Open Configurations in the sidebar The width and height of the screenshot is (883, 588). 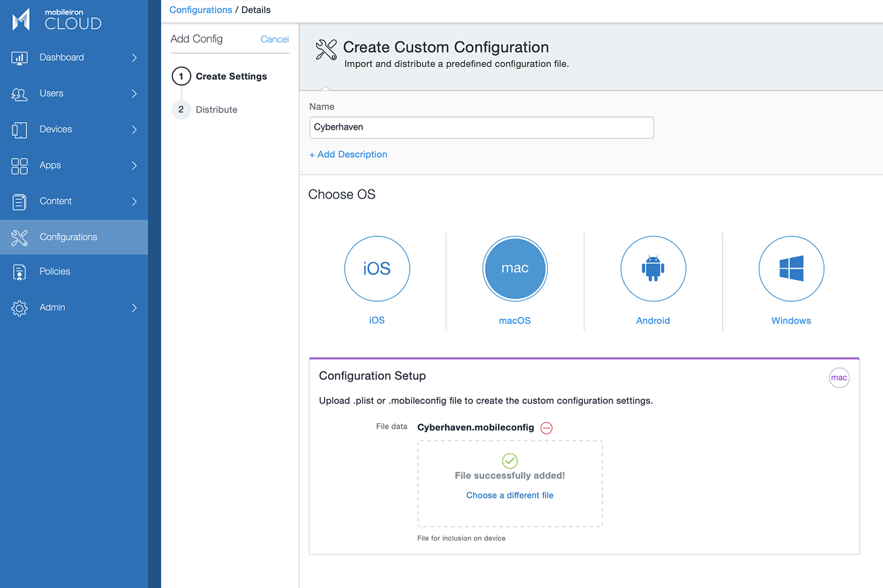pyautogui.click(x=68, y=237)
